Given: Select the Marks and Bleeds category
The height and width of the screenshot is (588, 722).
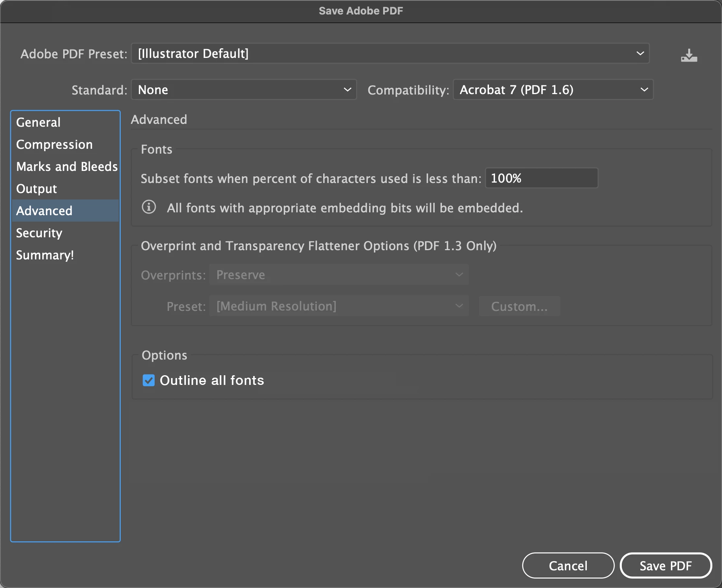Looking at the screenshot, I should pyautogui.click(x=65, y=167).
